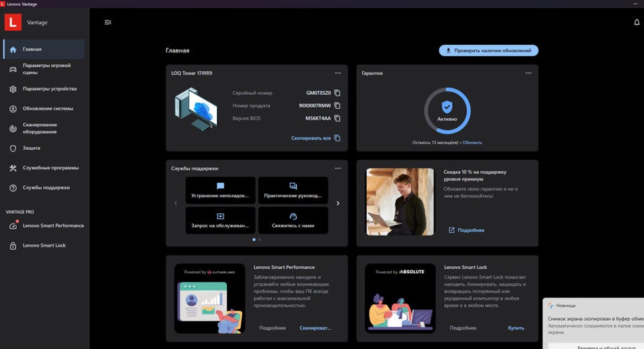
Task: Click the padlock Smart Lock icon
Action: [13, 246]
